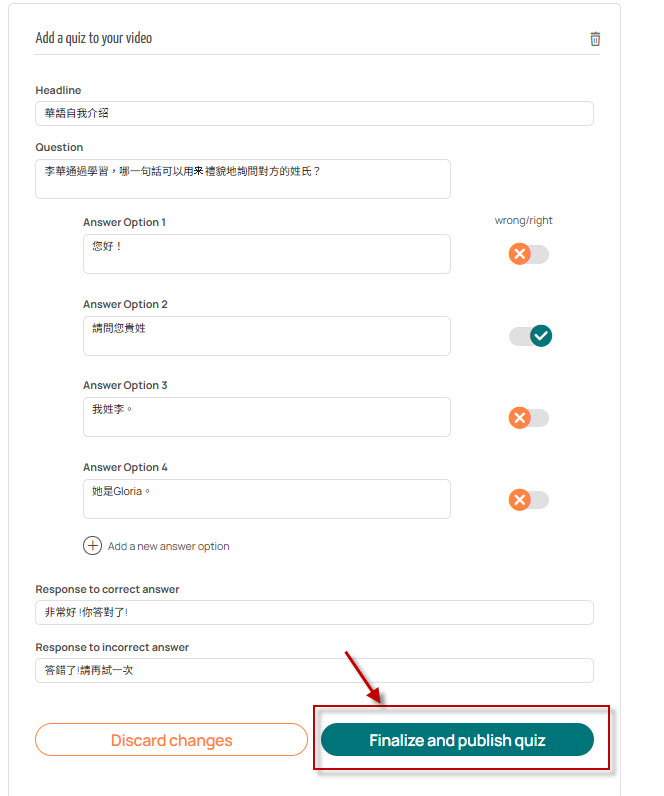
Task: Click the orange X icon on Option 4
Action: click(x=519, y=500)
